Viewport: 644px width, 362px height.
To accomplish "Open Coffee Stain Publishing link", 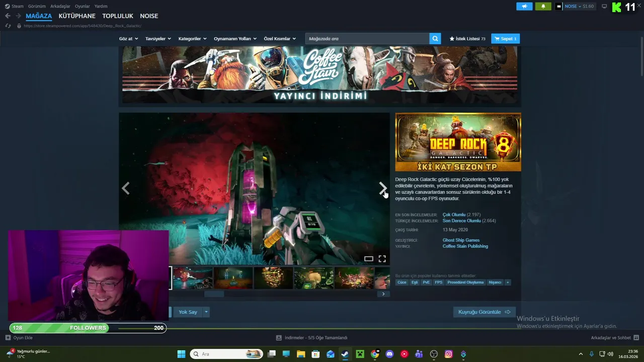I will pyautogui.click(x=465, y=246).
